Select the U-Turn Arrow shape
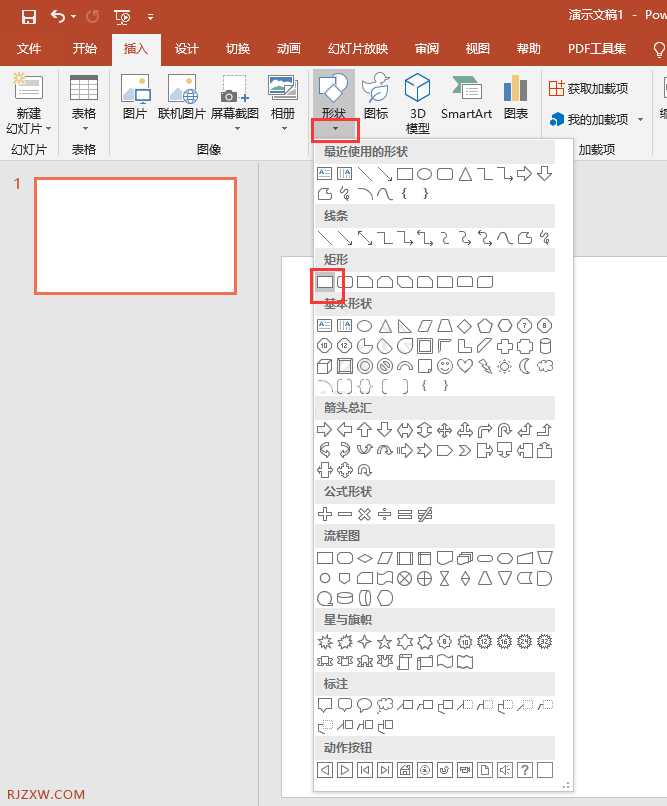Viewport: 667px width, 806px height. (505, 429)
